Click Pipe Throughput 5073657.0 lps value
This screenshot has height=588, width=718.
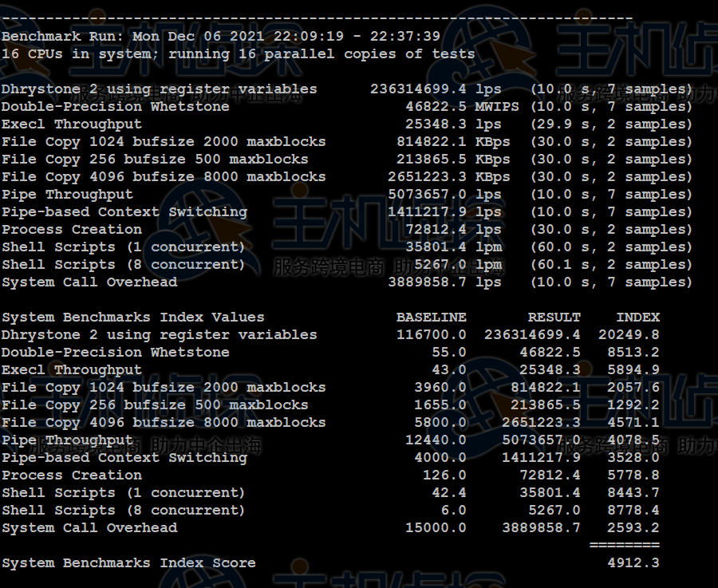pyautogui.click(x=444, y=194)
